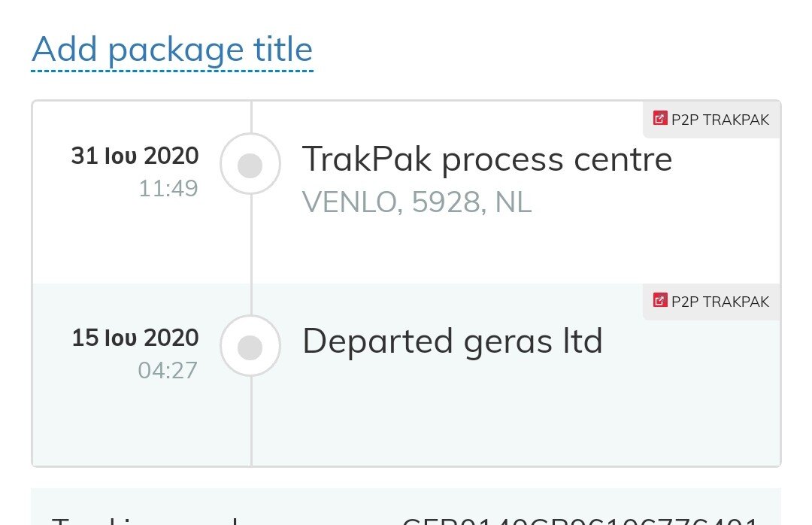The image size is (812, 525).
Task: Click the TrakPak process centre status text
Action: click(486, 159)
